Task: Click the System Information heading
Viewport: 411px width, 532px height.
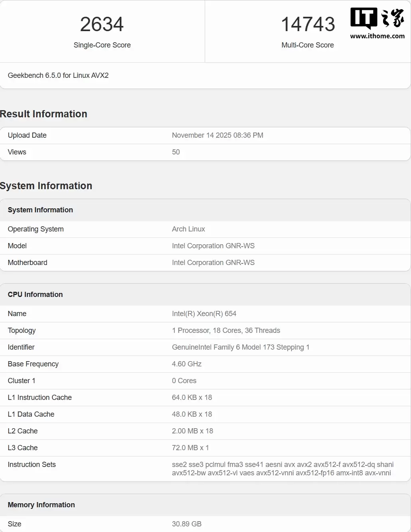Action: click(46, 186)
